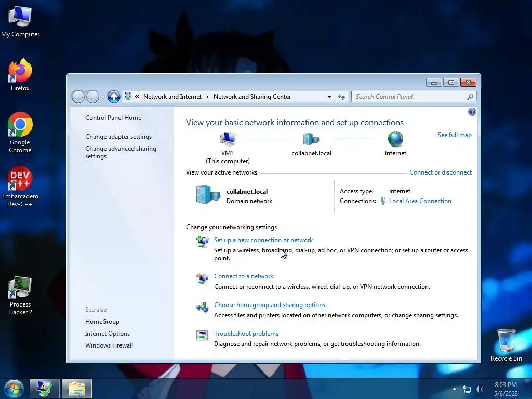Click the Local Area Connection plug icon

(383, 201)
